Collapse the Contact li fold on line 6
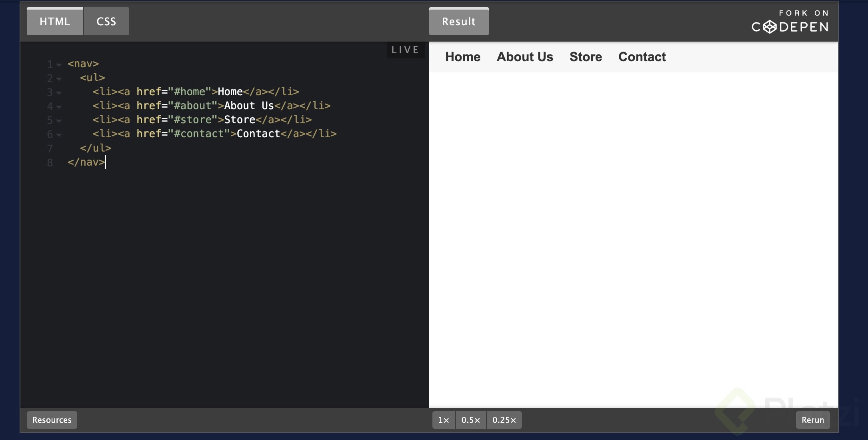The height and width of the screenshot is (440, 868). pyautogui.click(x=59, y=135)
